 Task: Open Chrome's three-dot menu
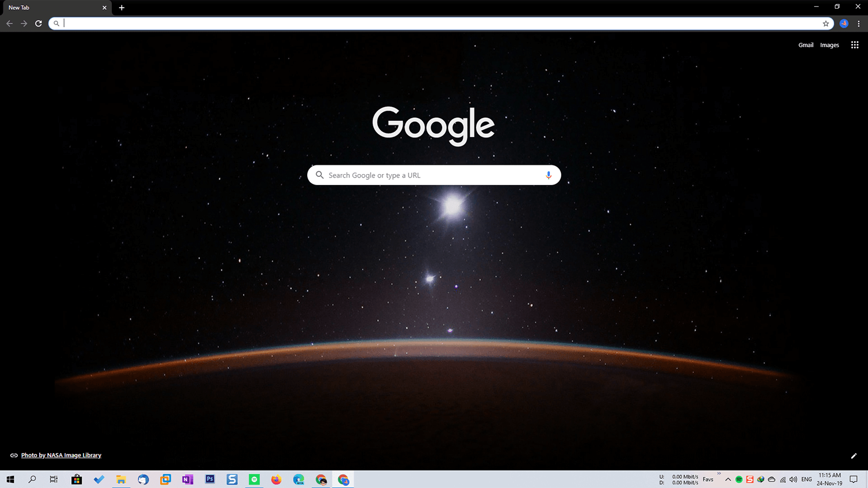tap(859, 24)
